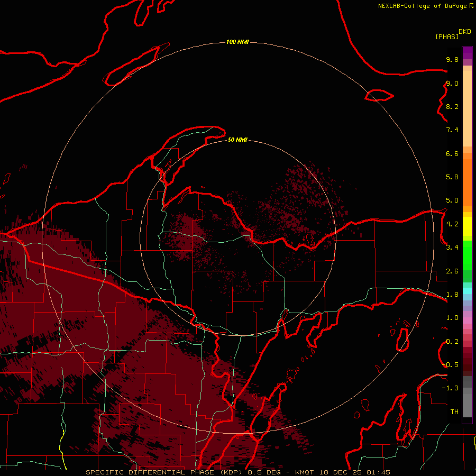Click the 3.4 value on color scale
Image resolution: width=476 pixels, height=476 pixels.
(x=452, y=248)
